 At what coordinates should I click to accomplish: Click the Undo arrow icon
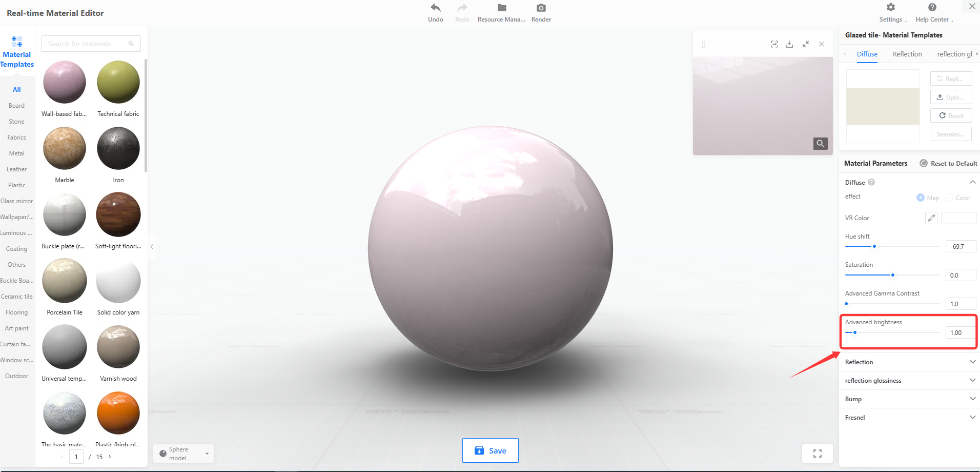pos(436,8)
